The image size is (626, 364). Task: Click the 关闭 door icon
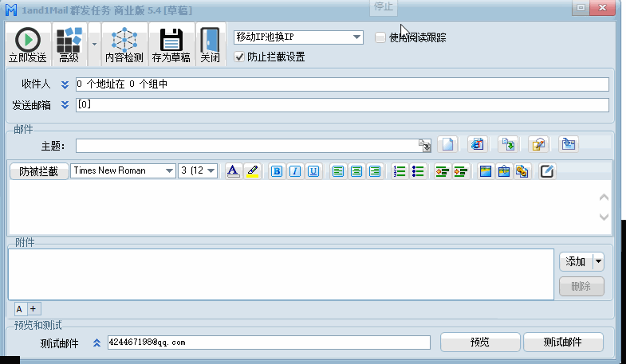(210, 41)
